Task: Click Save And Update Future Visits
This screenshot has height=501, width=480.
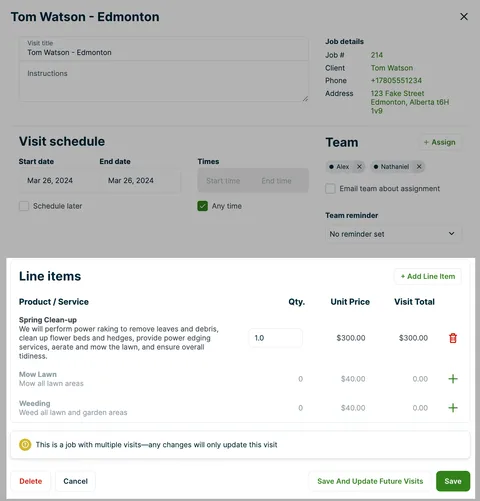Action: point(370,481)
